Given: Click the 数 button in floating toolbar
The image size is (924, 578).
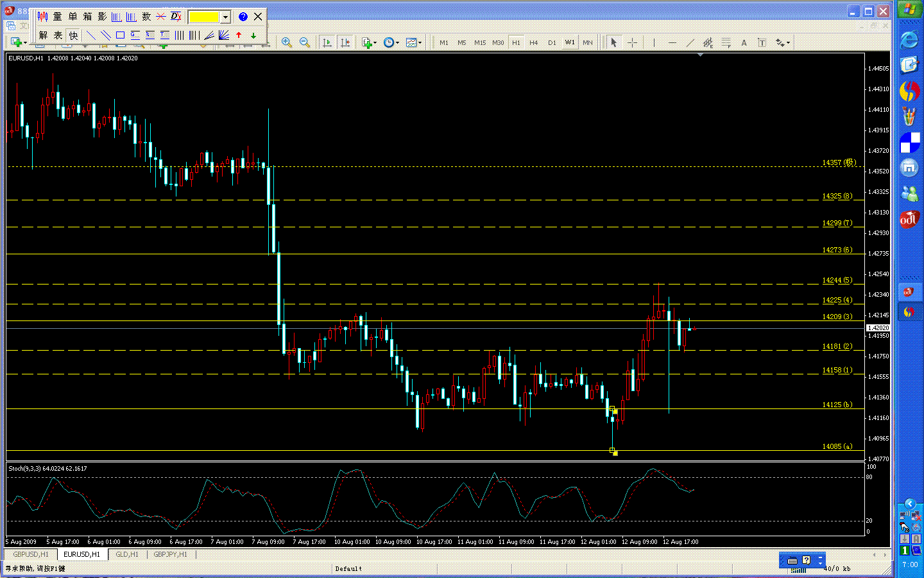Looking at the screenshot, I should tap(146, 17).
